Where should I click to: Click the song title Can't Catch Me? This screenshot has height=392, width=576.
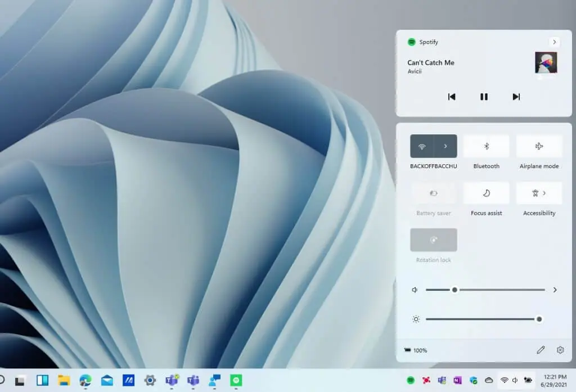(x=430, y=62)
